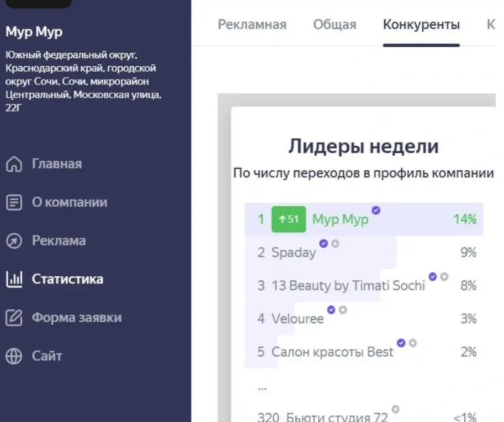Click the Главная home icon
The height and width of the screenshot is (422, 504).
[14, 164]
